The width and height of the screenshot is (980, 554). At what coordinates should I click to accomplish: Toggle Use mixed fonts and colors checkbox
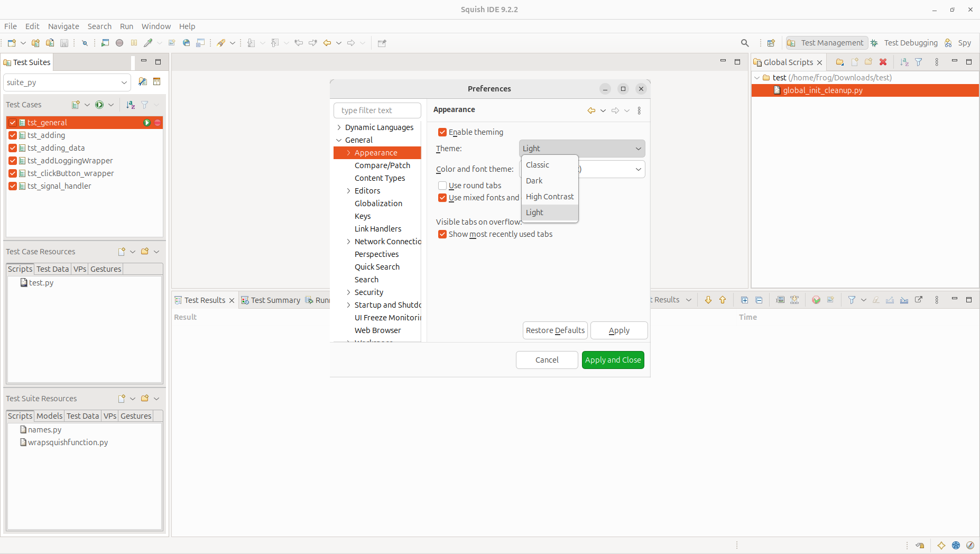pyautogui.click(x=442, y=198)
